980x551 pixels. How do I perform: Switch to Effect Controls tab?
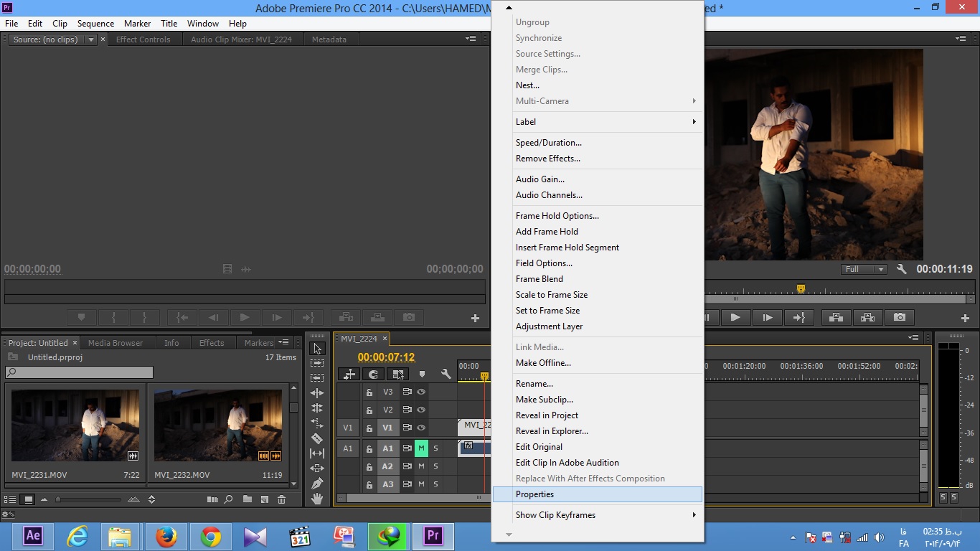143,39
